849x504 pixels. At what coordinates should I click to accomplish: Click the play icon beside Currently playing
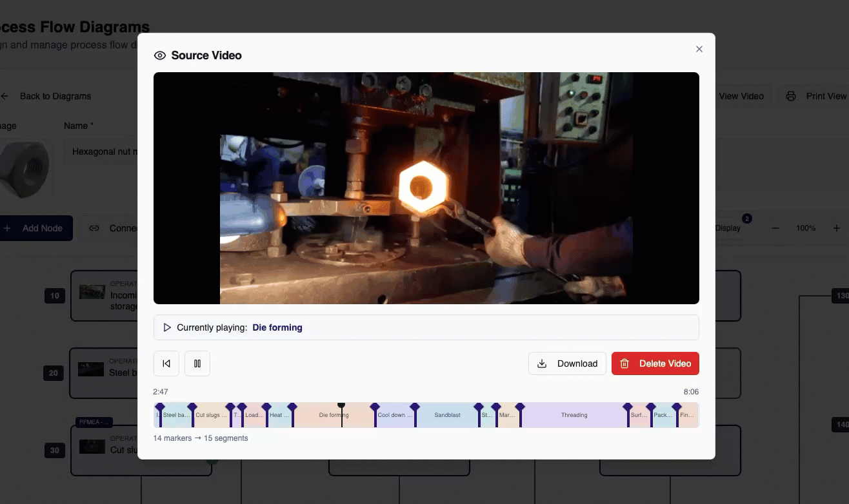[x=167, y=327]
